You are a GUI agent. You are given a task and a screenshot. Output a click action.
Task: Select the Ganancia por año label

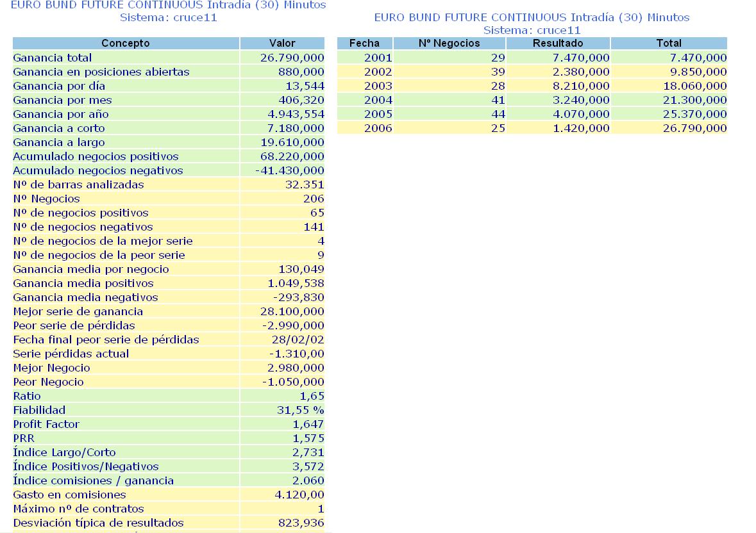tap(61, 114)
